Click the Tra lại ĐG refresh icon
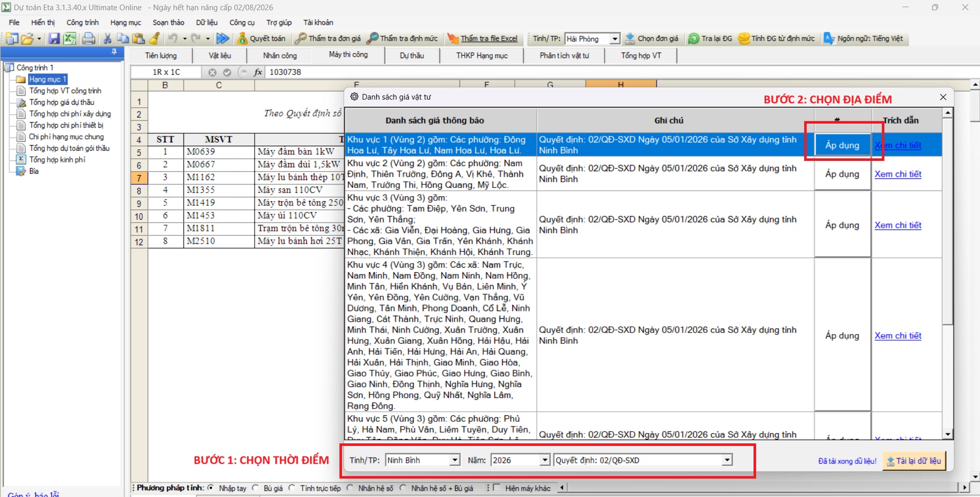 694,39
